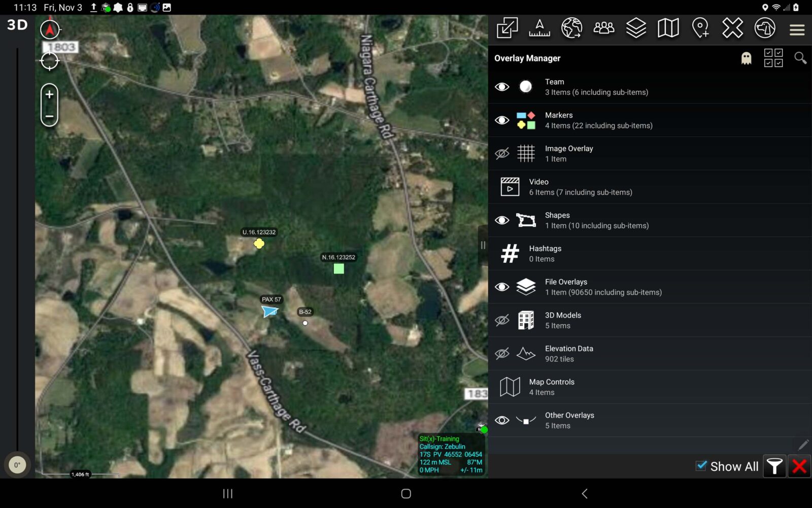Viewport: 812px width, 508px height.
Task: Click the point dropper marker tool
Action: tap(700, 28)
